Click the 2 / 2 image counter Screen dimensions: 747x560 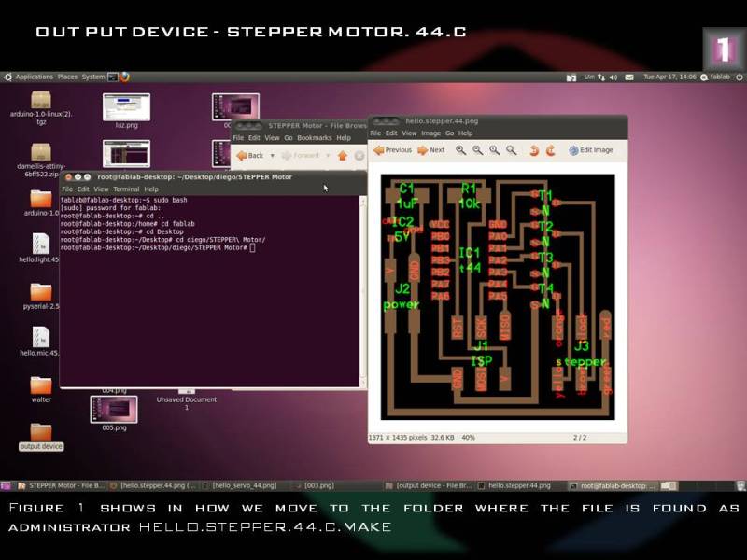[x=580, y=437]
